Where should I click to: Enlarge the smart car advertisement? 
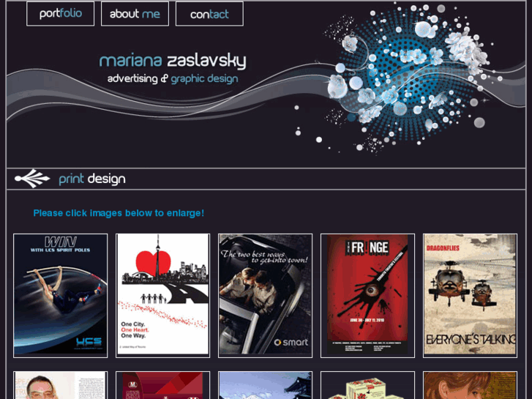[266, 296]
